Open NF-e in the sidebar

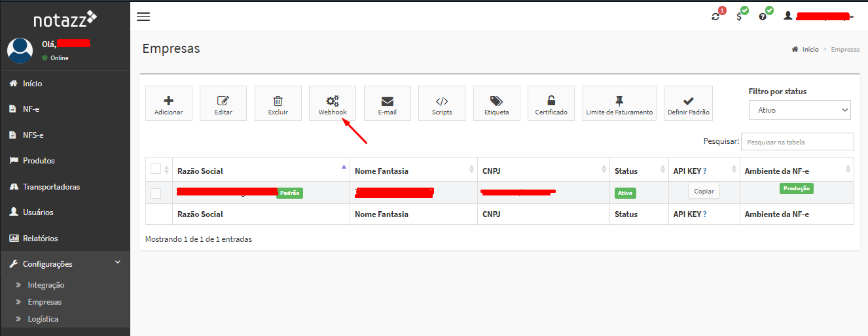[x=65, y=109]
